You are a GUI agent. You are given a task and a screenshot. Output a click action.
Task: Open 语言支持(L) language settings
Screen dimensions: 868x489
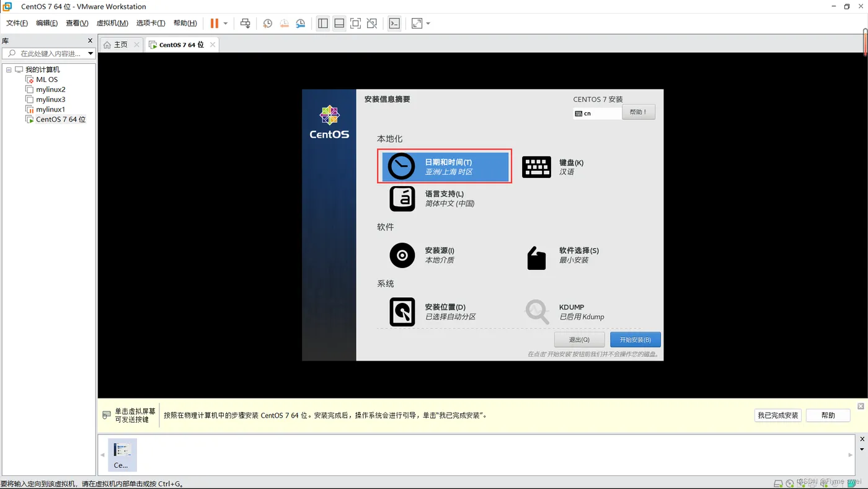(432, 199)
